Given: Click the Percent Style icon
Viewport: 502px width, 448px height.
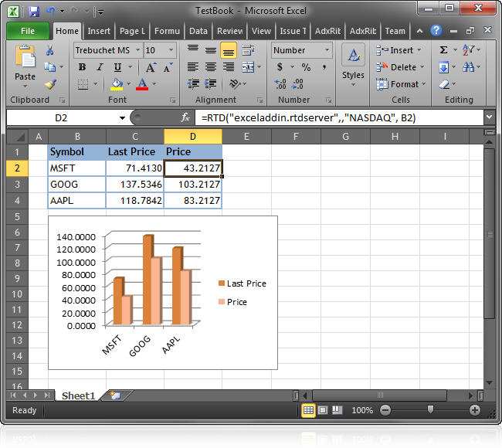Looking at the screenshot, I should [306, 67].
